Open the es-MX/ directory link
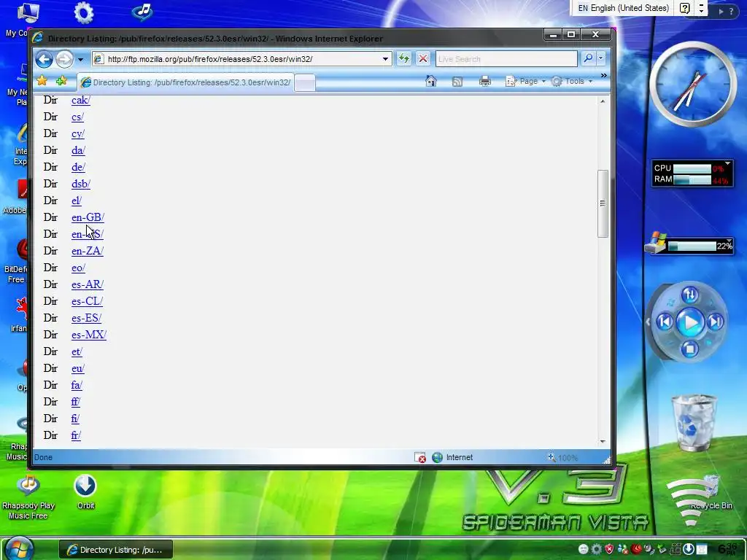The width and height of the screenshot is (747, 560). [88, 335]
